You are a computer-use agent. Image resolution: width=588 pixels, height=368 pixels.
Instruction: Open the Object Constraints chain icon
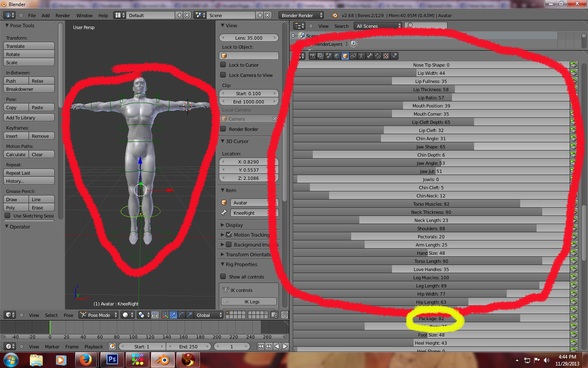(x=353, y=56)
